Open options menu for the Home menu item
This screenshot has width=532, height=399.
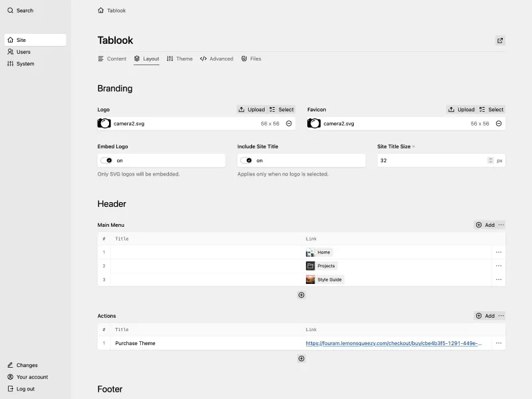pos(499,252)
